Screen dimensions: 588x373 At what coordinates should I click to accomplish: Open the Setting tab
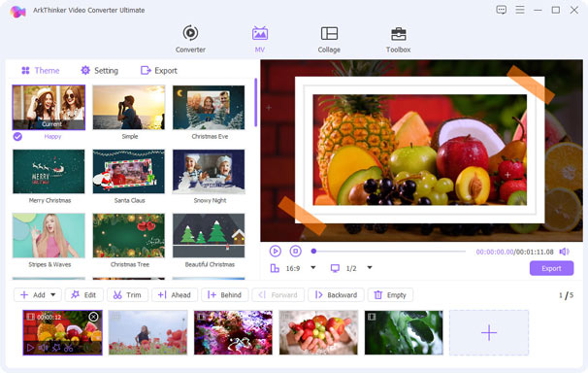point(99,71)
